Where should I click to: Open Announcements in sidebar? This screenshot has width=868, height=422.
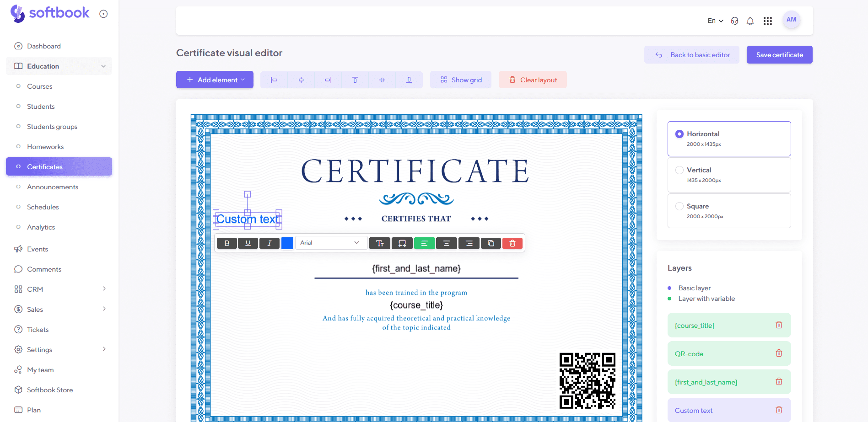[59, 187]
